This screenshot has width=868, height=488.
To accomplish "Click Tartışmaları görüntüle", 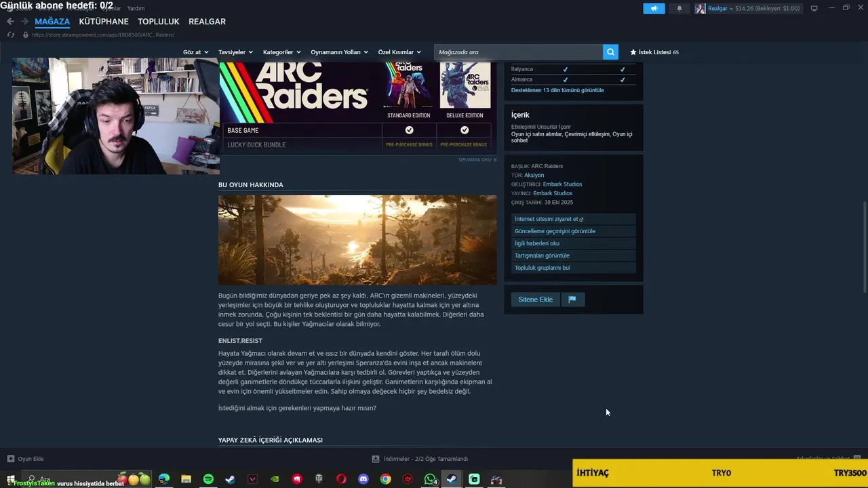I will [574, 256].
